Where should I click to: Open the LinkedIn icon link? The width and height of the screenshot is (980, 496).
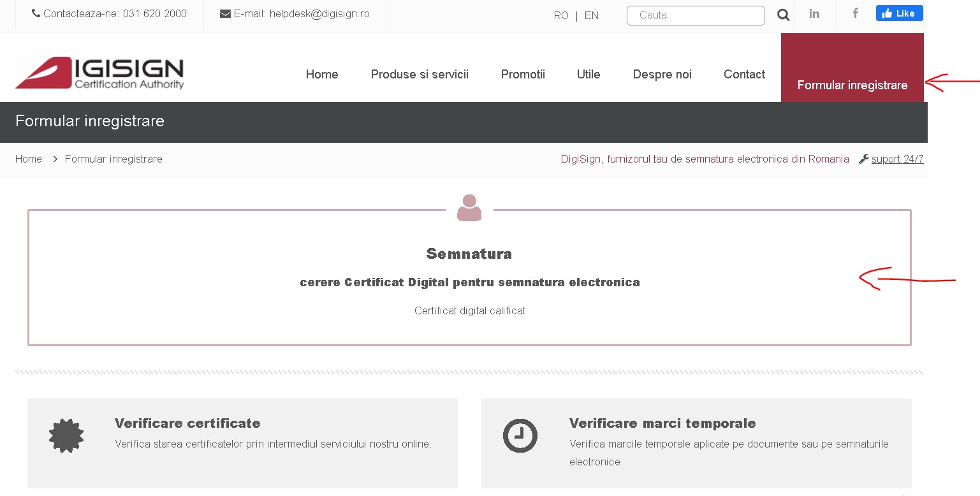coord(814,13)
